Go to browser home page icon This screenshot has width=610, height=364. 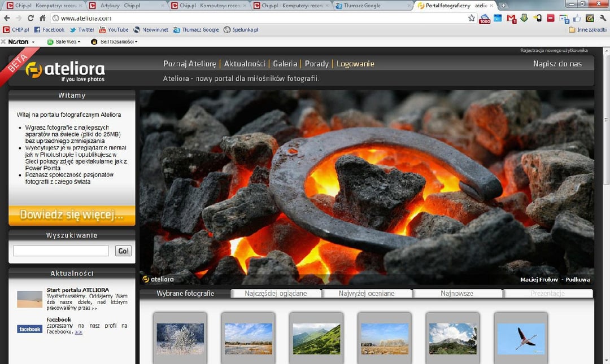42,18
